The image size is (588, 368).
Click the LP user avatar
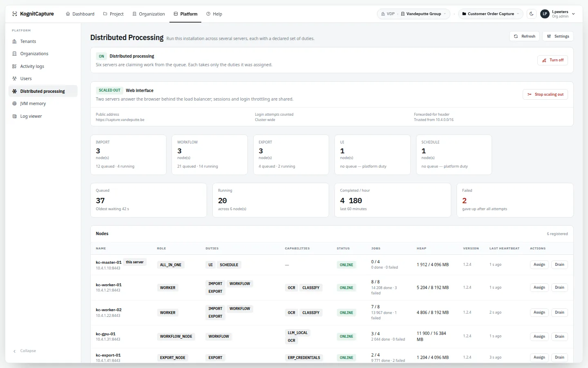click(x=545, y=14)
